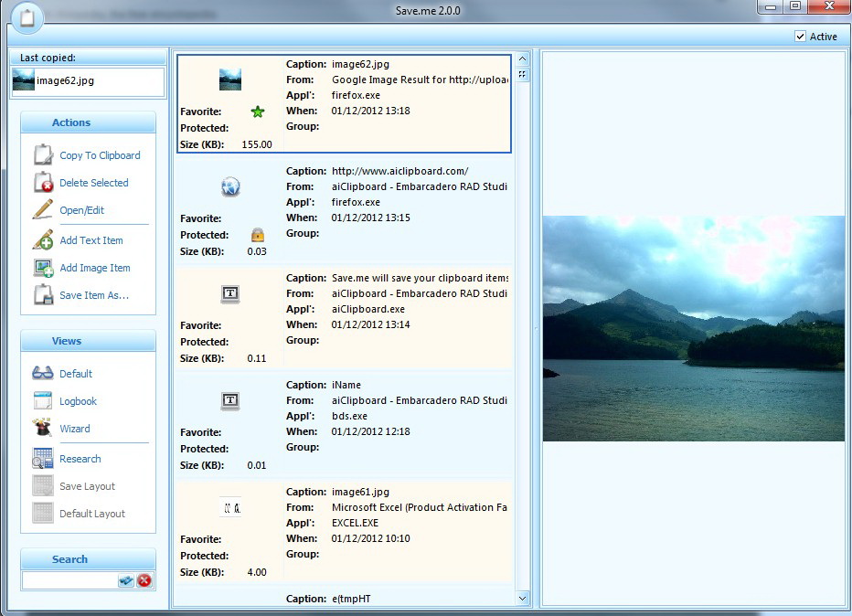Image resolution: width=852 pixels, height=616 pixels.
Task: Click the Copy To Clipboard icon
Action: [43, 155]
